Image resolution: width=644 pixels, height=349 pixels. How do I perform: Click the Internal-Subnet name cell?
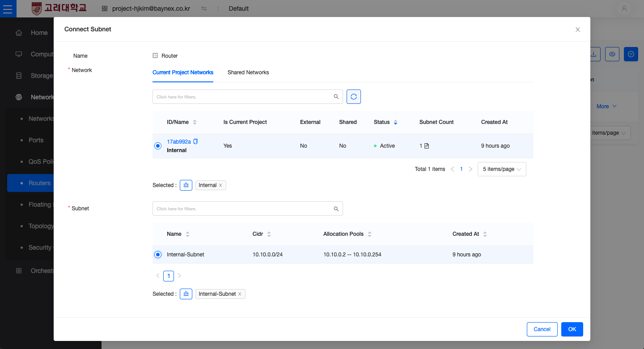(x=186, y=255)
